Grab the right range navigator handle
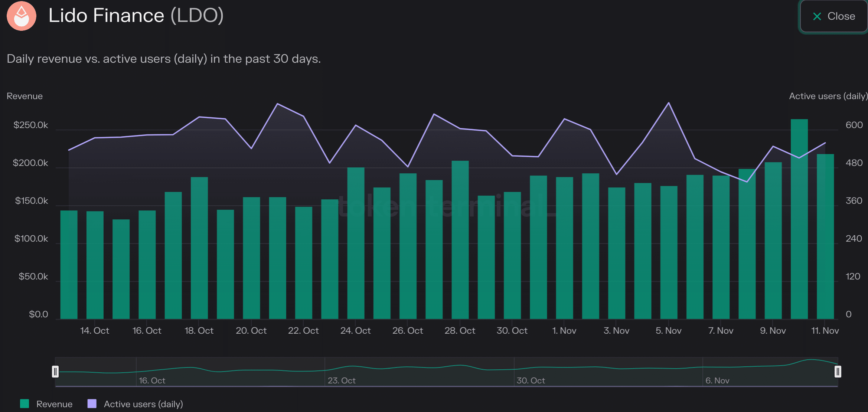The height and width of the screenshot is (412, 868). [x=838, y=372]
